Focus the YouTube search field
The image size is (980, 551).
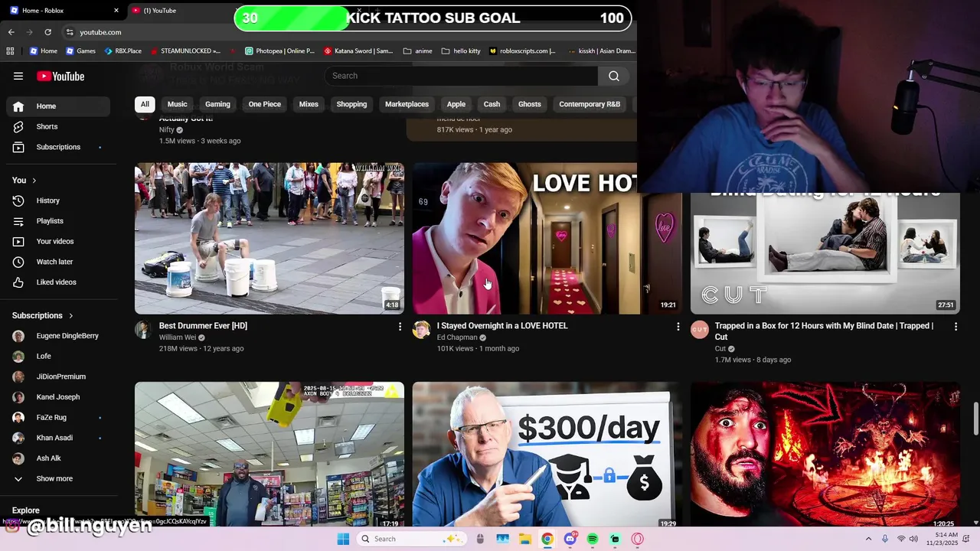point(462,76)
